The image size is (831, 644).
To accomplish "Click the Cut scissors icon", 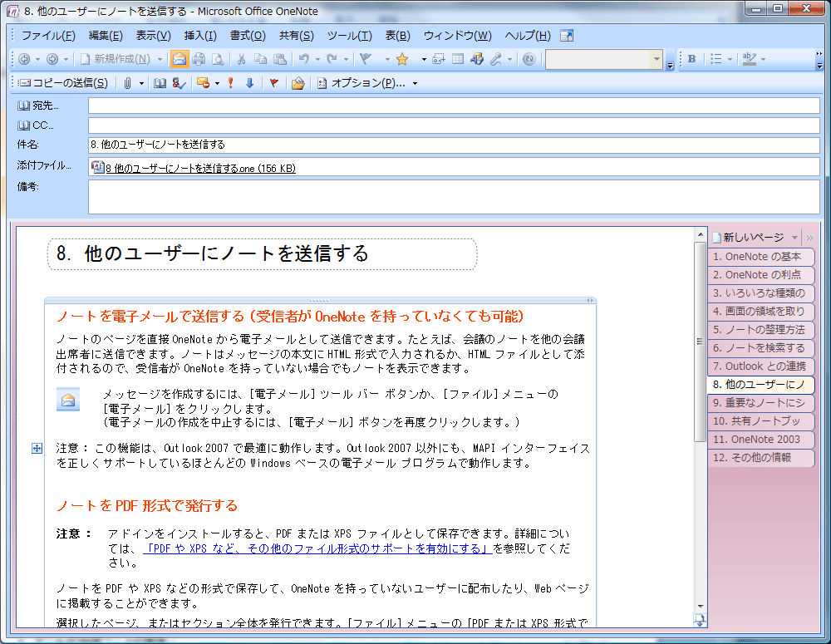I will [241, 59].
